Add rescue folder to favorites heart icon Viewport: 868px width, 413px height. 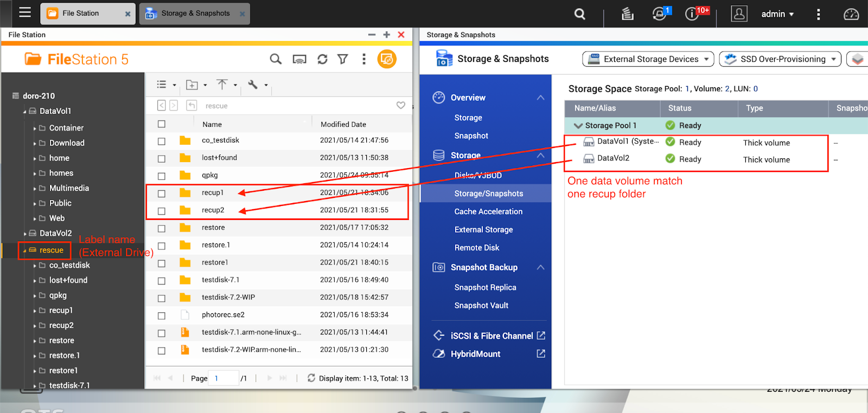pos(401,105)
